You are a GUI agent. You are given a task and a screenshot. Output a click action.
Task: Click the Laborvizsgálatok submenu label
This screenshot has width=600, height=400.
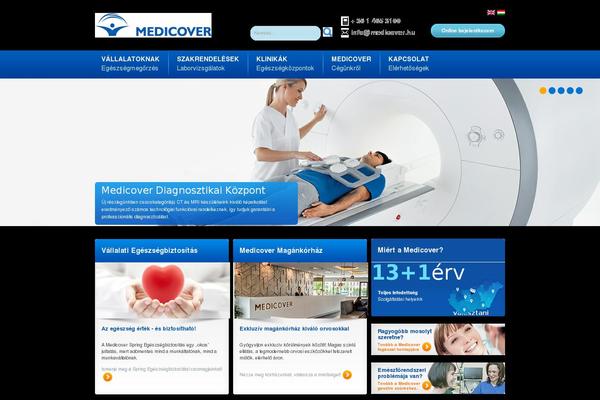(x=201, y=69)
